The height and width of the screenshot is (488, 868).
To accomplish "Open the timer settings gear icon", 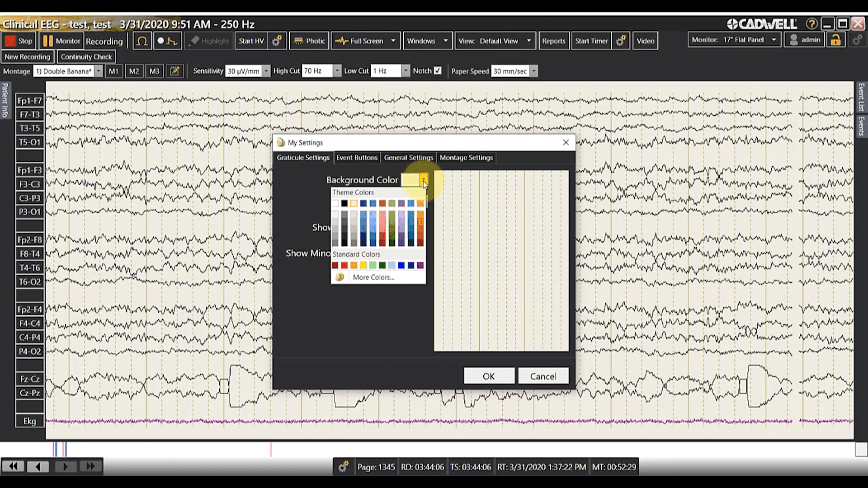I will pyautogui.click(x=621, y=41).
